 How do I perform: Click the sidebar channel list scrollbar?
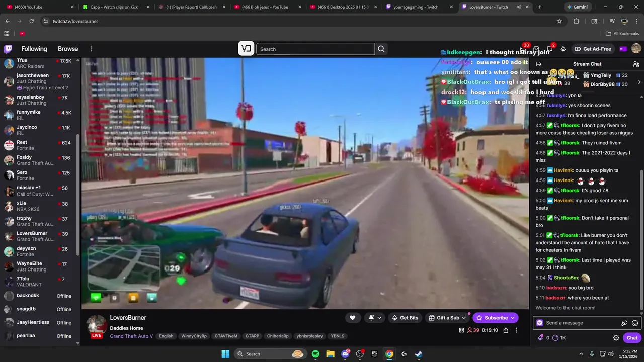78,196
